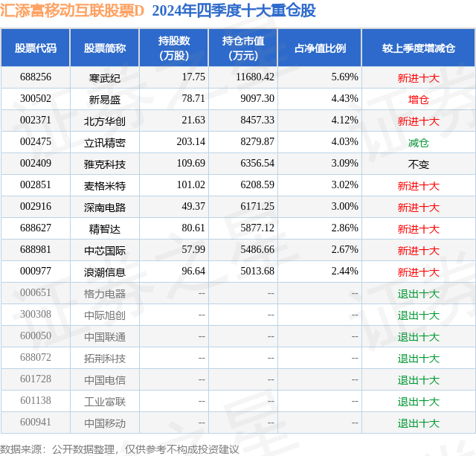Select stock name 中国电信

(x=105, y=380)
